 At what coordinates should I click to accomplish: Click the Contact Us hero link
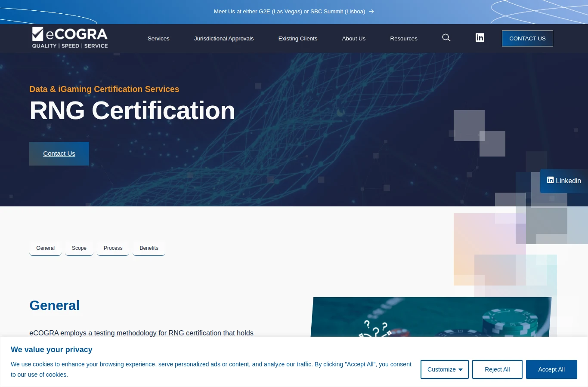point(59,154)
